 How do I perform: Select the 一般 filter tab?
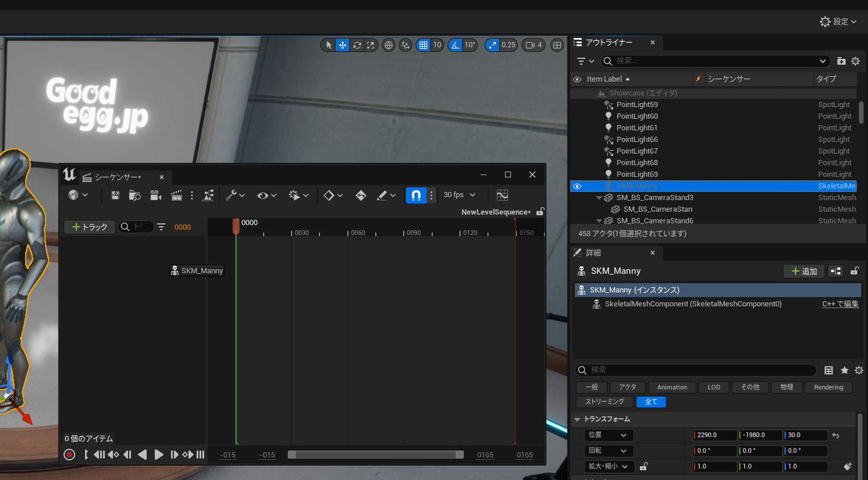click(591, 387)
